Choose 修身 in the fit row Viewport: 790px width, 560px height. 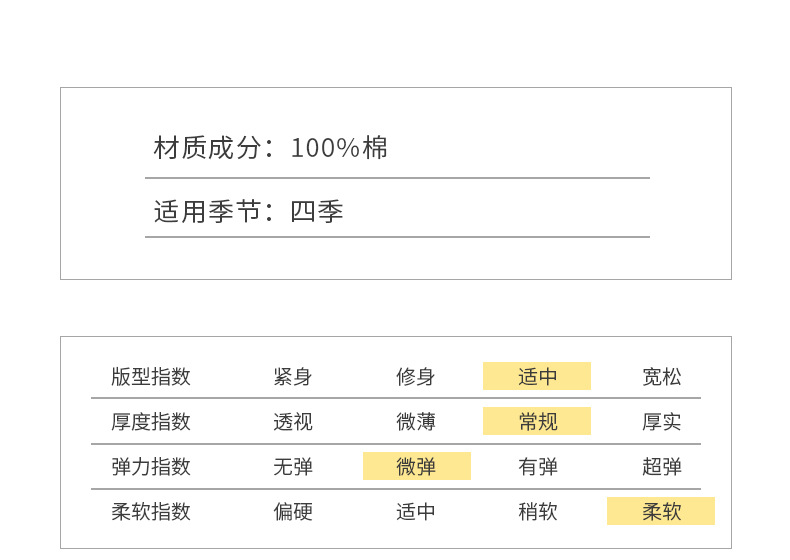(416, 377)
